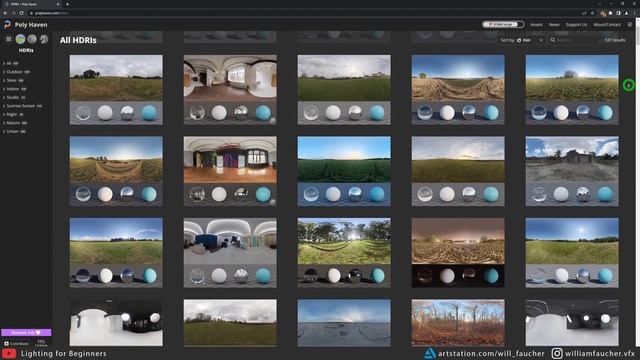This screenshot has width=640, height=360.
Task: Select the HDRIs Poly Haven browser tab
Action: tap(32, 4)
